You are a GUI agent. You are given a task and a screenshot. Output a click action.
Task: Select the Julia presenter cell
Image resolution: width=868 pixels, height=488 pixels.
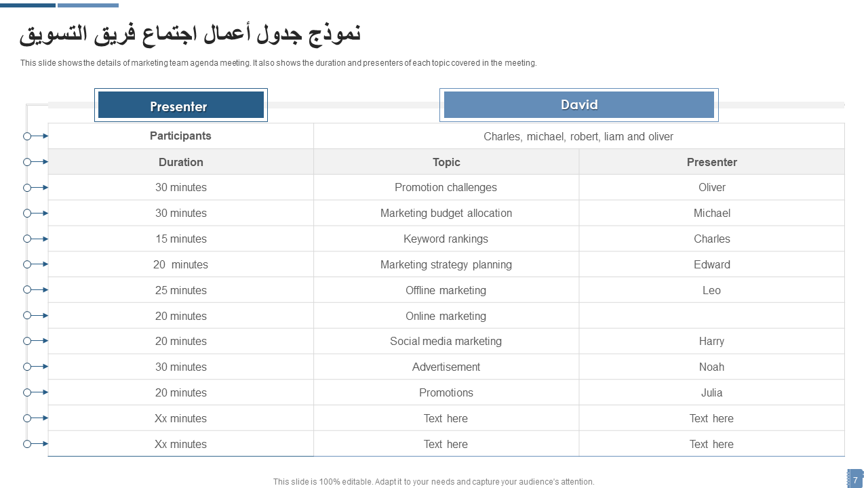(x=712, y=392)
